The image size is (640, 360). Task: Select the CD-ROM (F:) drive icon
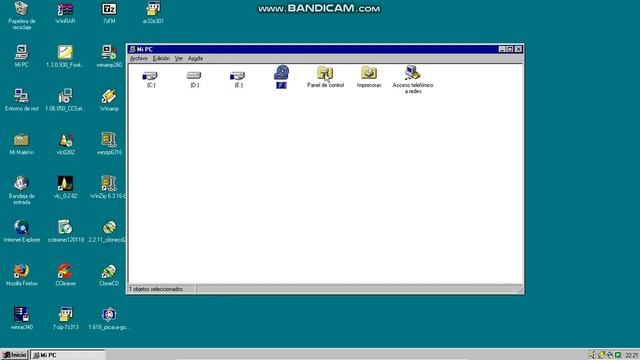(x=281, y=73)
